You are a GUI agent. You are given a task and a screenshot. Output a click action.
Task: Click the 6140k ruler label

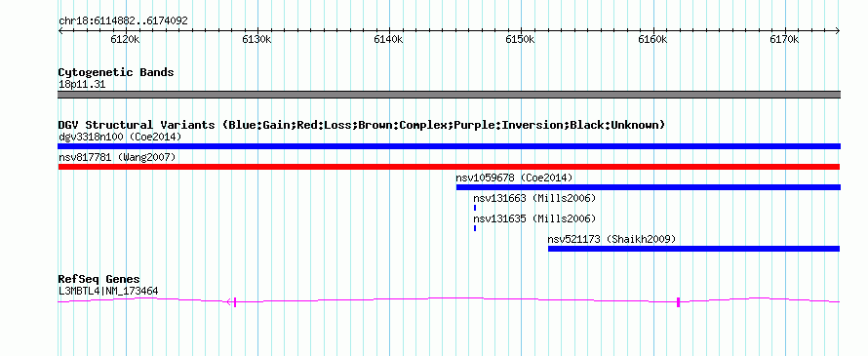(x=388, y=40)
